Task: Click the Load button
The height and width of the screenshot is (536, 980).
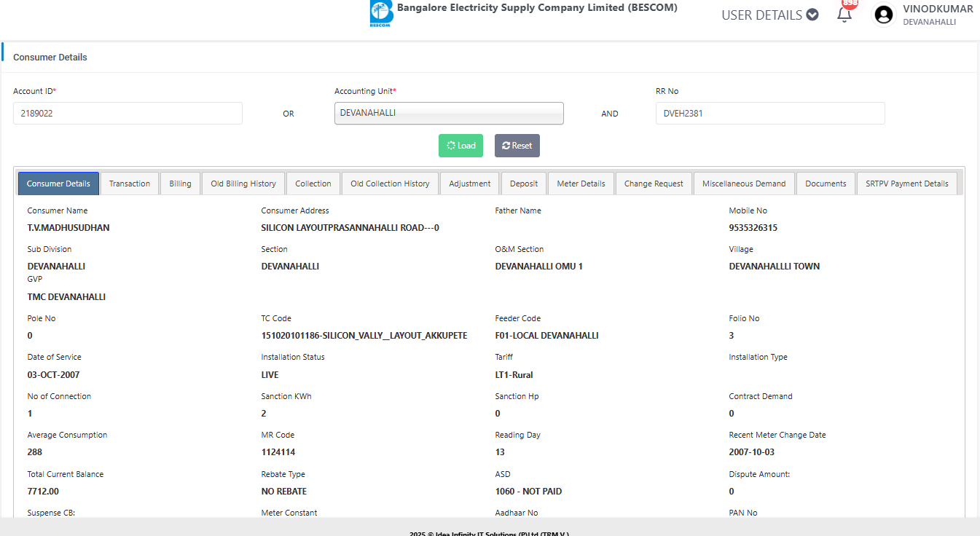Action: (x=460, y=146)
